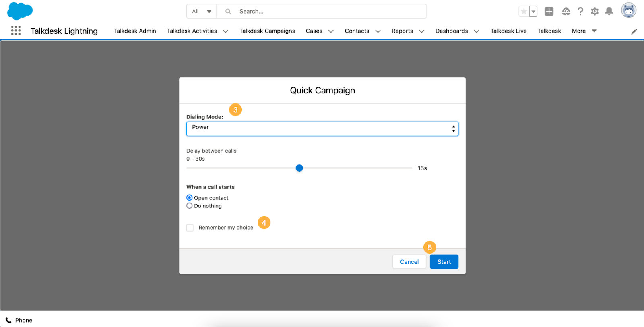Image resolution: width=644 pixels, height=327 pixels.
Task: Open the Dialing Mode Power dropdown
Action: 322,129
